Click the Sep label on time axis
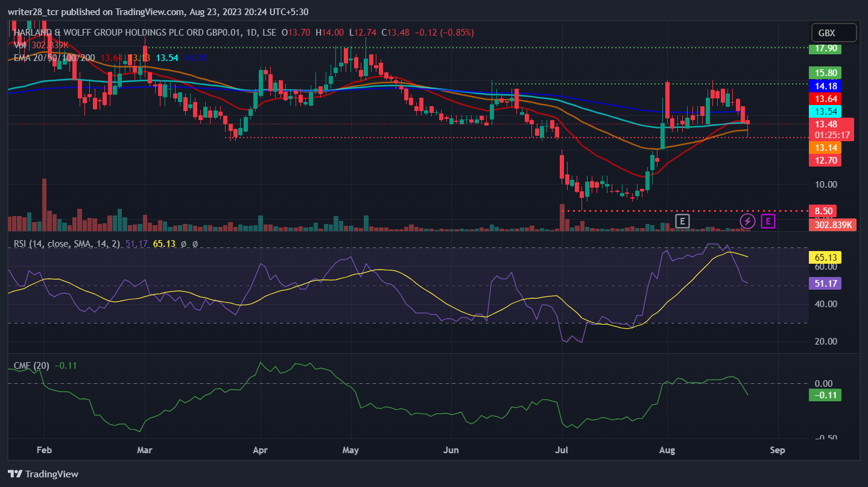 778,450
